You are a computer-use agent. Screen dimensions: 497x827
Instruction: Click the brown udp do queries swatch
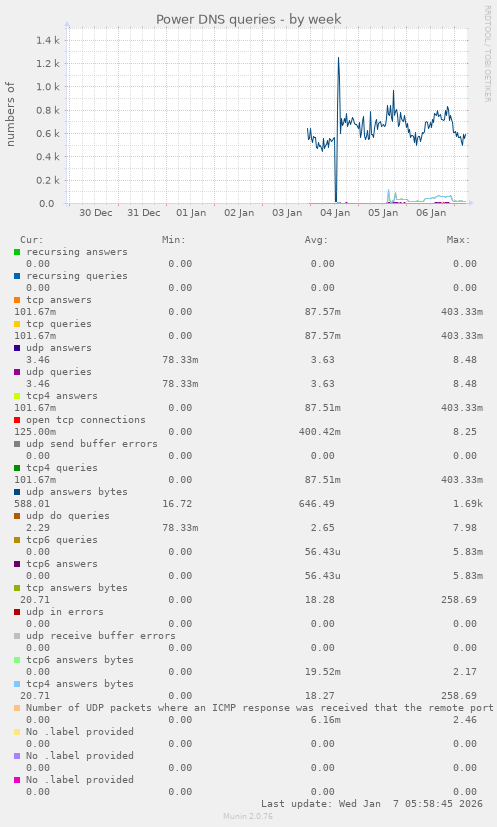coord(17,516)
